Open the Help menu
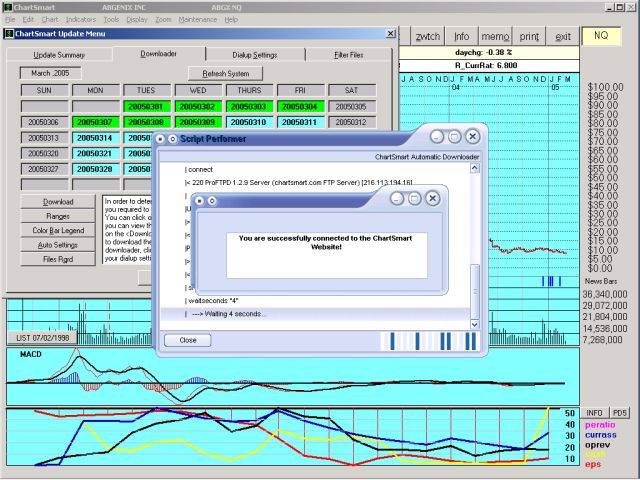This screenshot has height=480, width=640. point(231,20)
